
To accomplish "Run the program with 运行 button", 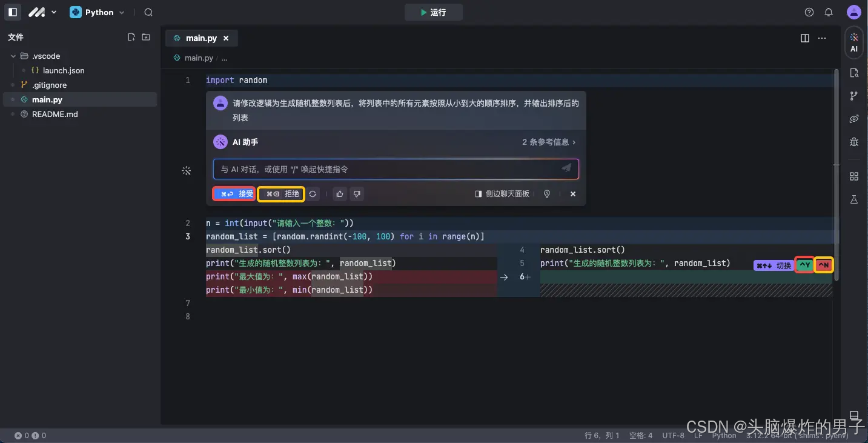I will point(433,12).
